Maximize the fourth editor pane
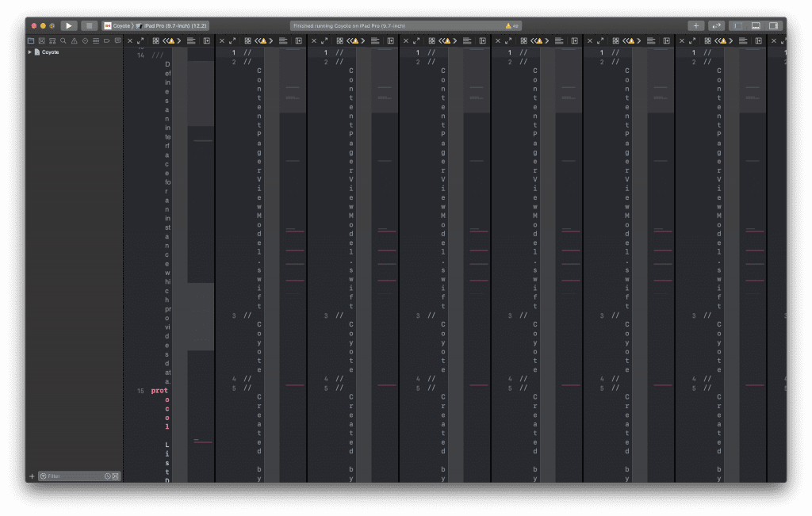812x516 pixels. click(416, 41)
